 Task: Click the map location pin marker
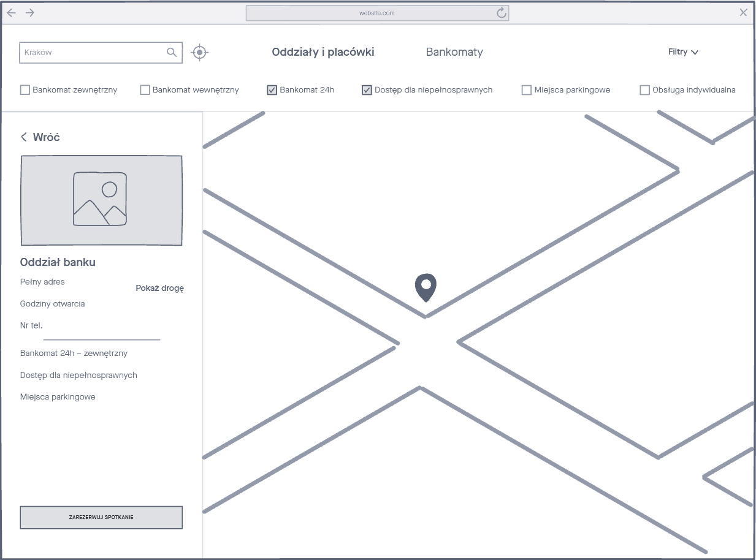click(425, 287)
